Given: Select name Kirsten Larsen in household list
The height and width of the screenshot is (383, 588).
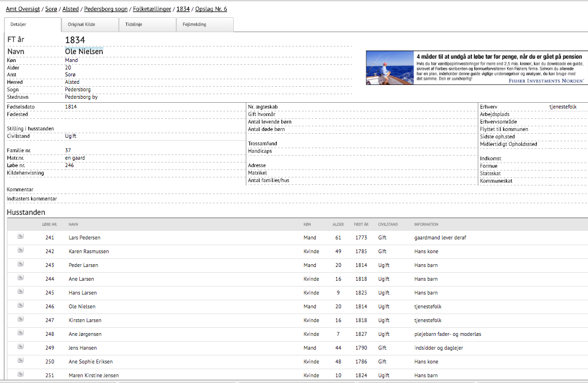Looking at the screenshot, I should pos(85,320).
